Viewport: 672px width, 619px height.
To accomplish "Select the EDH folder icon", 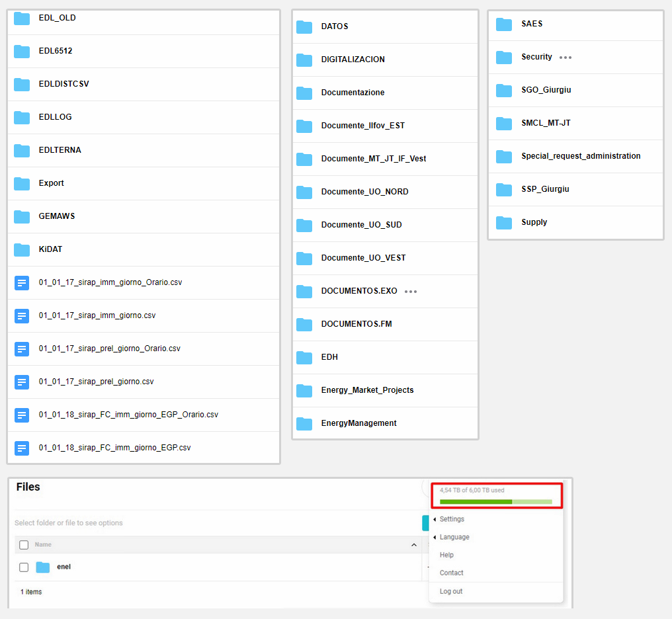I will point(304,357).
